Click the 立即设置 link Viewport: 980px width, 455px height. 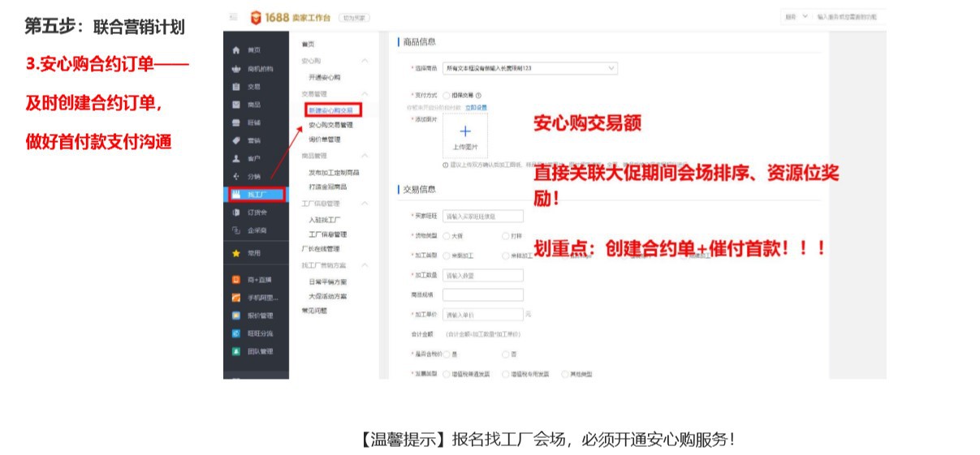(x=476, y=107)
